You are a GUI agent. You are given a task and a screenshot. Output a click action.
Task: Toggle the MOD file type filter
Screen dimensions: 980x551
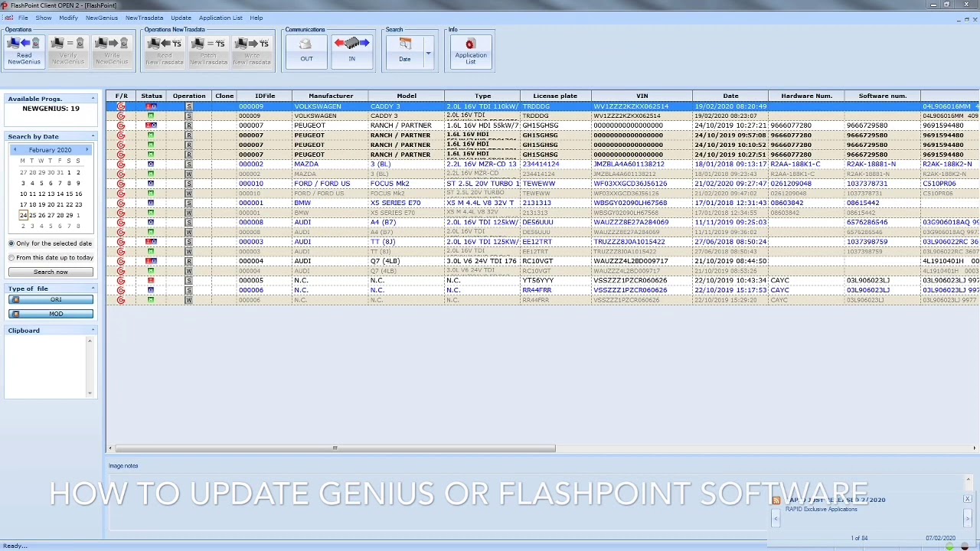click(51, 314)
